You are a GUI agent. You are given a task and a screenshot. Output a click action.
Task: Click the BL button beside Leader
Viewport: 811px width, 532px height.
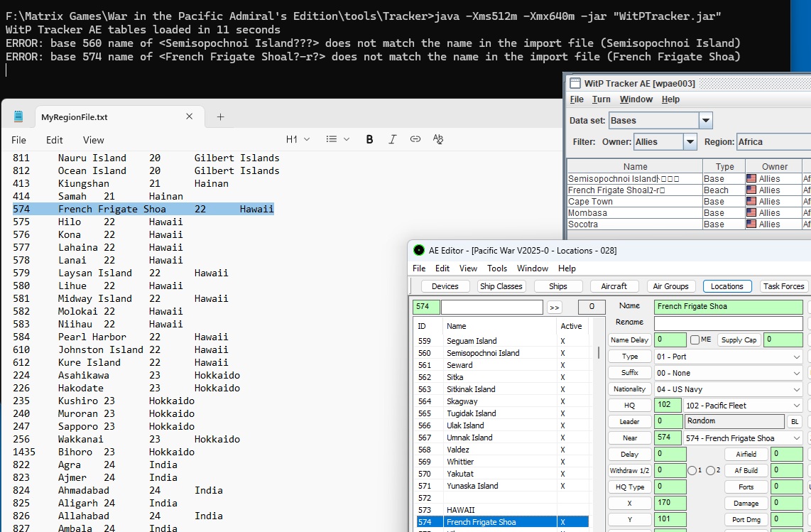pyautogui.click(x=795, y=421)
